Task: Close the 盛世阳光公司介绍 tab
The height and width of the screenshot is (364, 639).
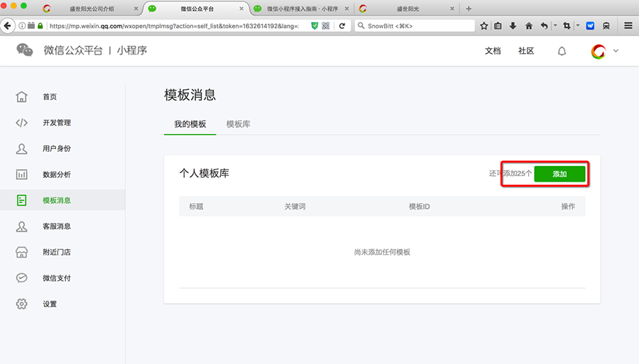Action: click(136, 9)
